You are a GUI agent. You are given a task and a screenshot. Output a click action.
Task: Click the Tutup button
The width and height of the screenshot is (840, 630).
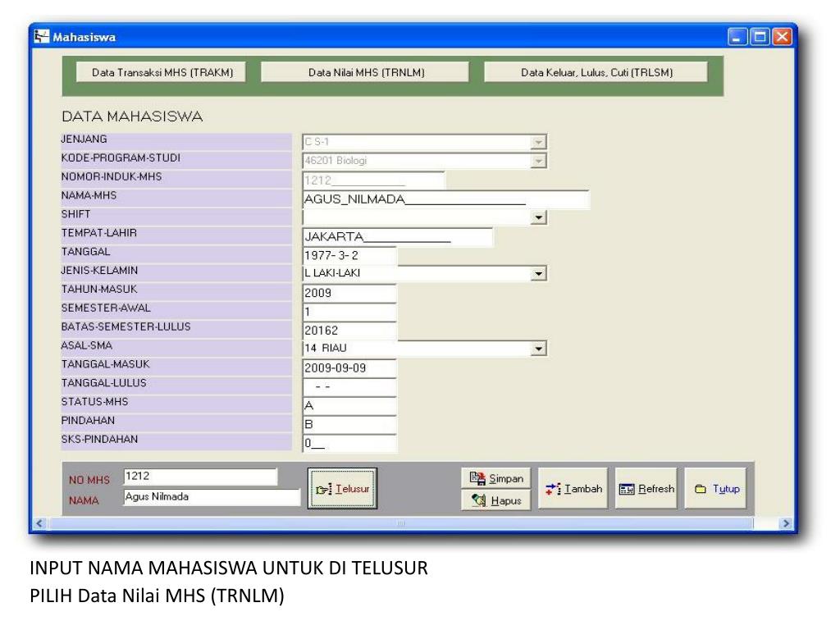[x=715, y=489]
